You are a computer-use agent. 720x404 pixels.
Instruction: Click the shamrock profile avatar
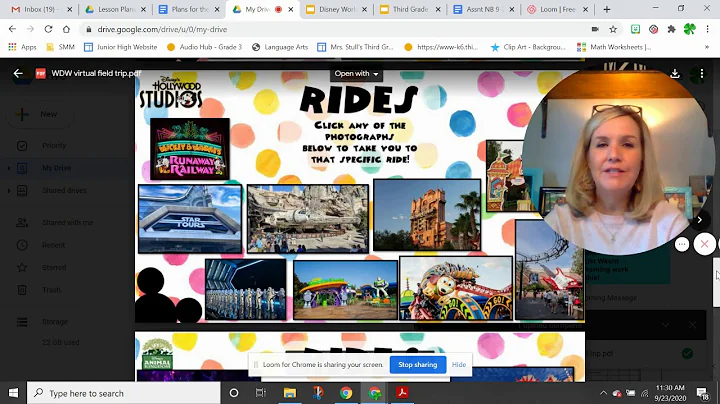pyautogui.click(x=689, y=29)
